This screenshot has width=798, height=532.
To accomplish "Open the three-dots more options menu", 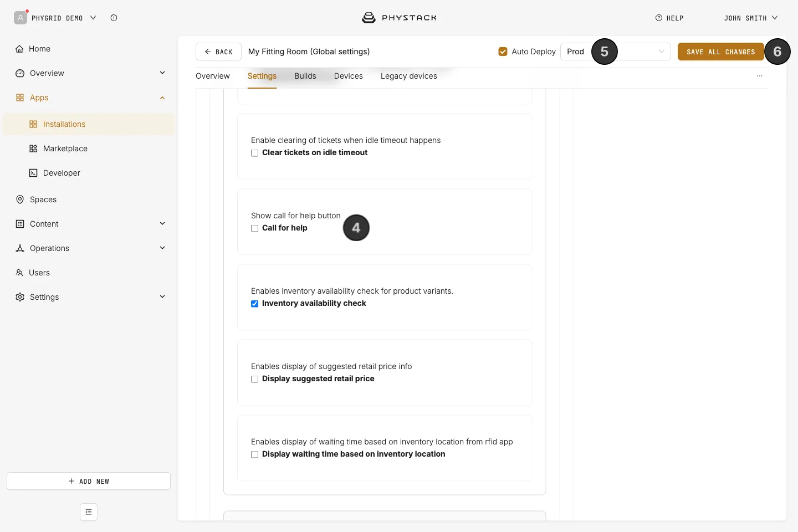I will coord(760,76).
